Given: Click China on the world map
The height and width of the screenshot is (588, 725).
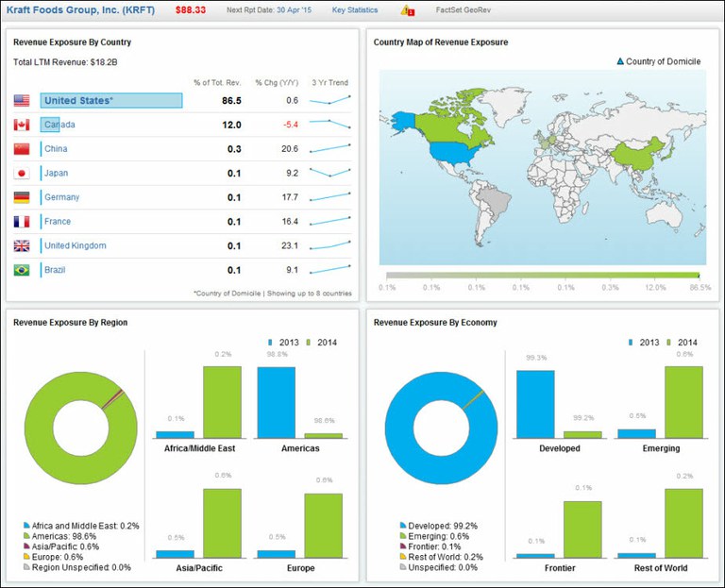Looking at the screenshot, I should tap(638, 158).
